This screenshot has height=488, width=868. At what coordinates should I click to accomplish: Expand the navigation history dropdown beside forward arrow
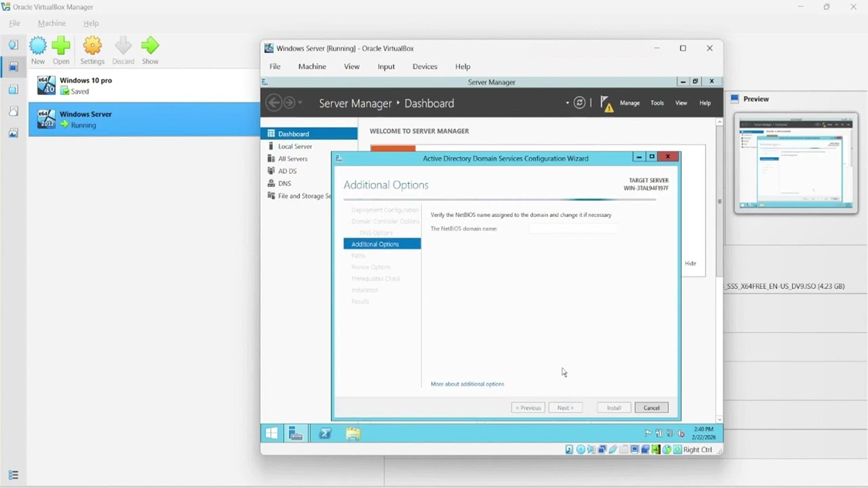[300, 103]
